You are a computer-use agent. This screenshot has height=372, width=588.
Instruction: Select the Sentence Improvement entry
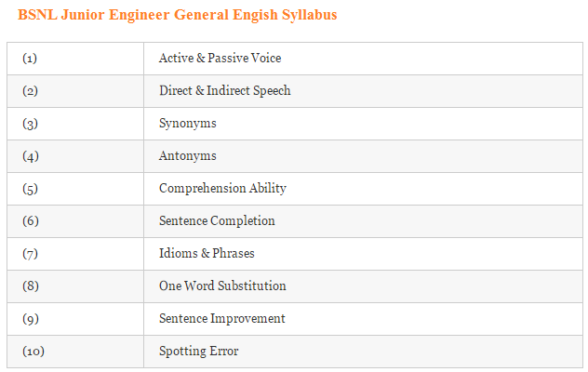[222, 319]
